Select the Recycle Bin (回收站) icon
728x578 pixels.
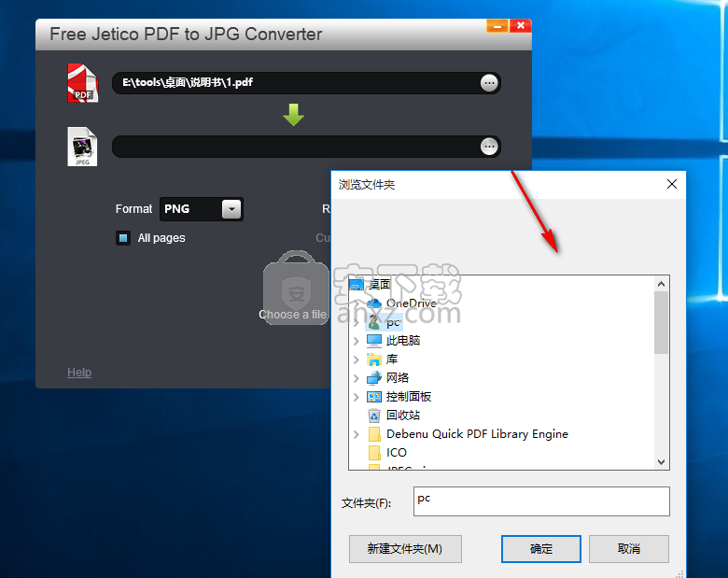(x=374, y=415)
